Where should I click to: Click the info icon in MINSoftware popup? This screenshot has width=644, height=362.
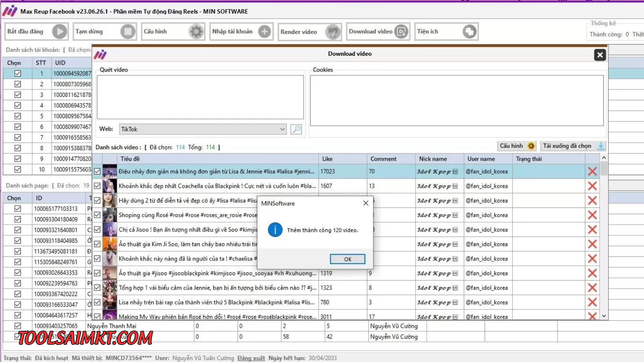click(275, 230)
